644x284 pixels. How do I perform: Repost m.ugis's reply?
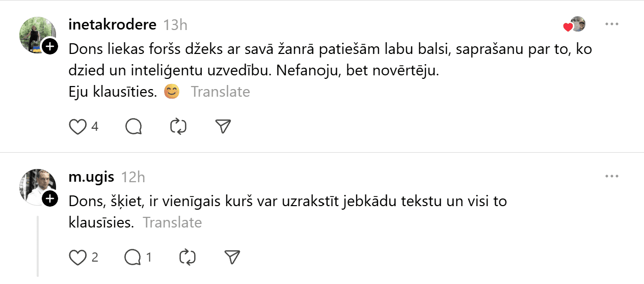pyautogui.click(x=187, y=258)
